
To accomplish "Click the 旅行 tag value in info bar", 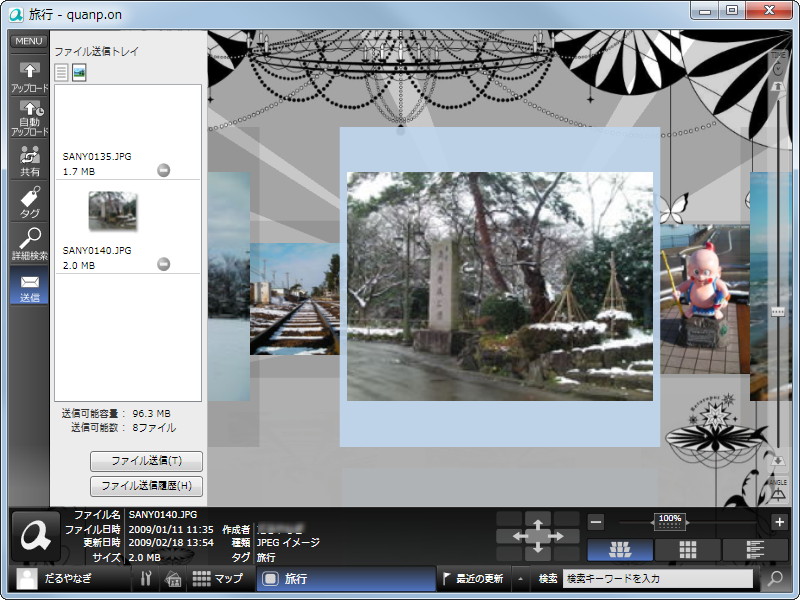I will (x=266, y=557).
